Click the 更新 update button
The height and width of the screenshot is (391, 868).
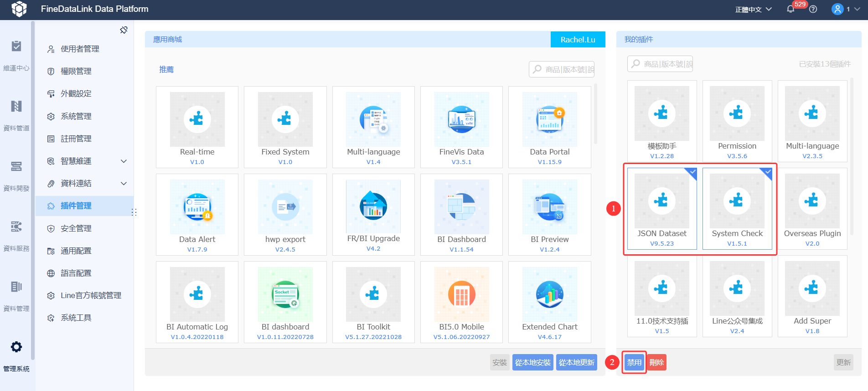[844, 362]
